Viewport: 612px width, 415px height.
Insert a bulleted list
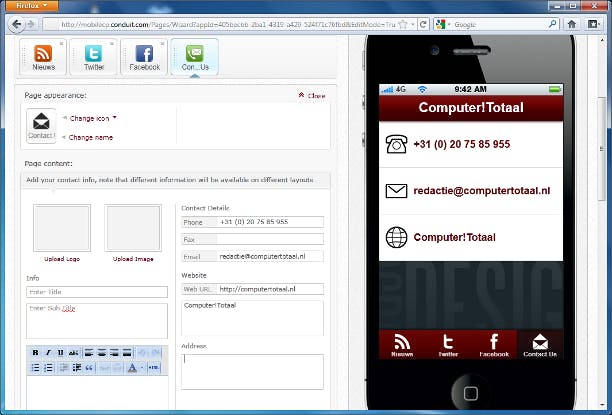36,368
